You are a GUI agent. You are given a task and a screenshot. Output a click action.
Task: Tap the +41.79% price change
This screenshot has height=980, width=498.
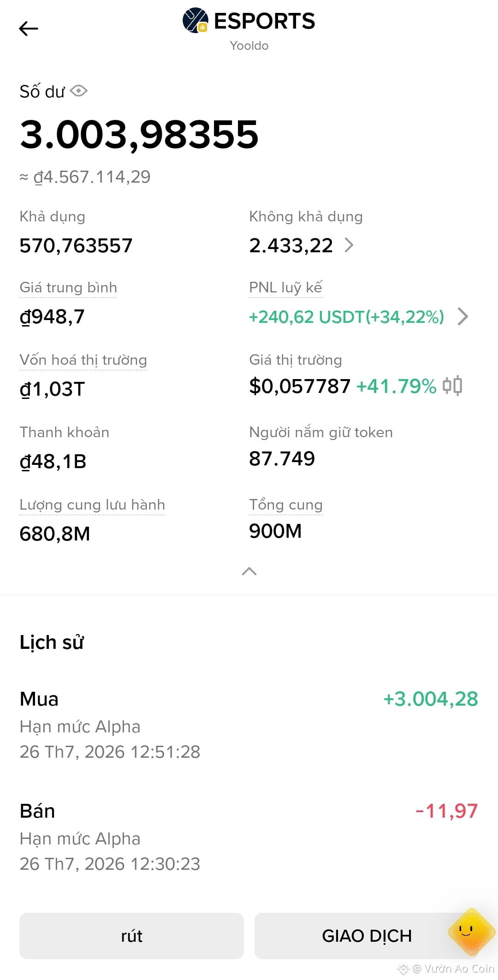(x=397, y=386)
